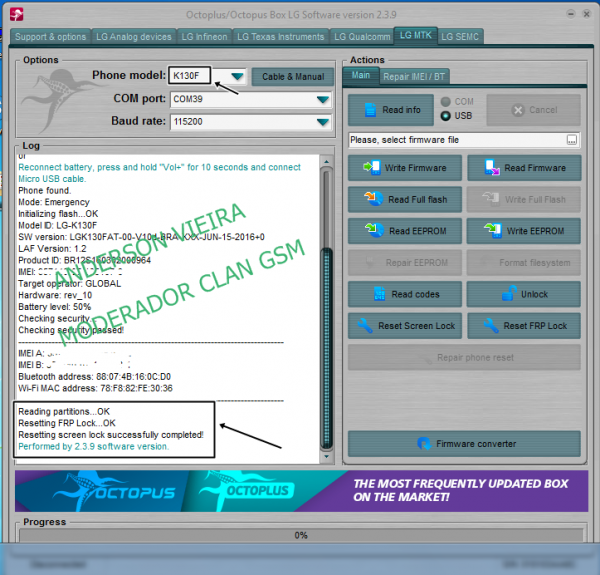Click the Phone model K130F field
Viewport: 600px width, 575px height.
coord(190,76)
